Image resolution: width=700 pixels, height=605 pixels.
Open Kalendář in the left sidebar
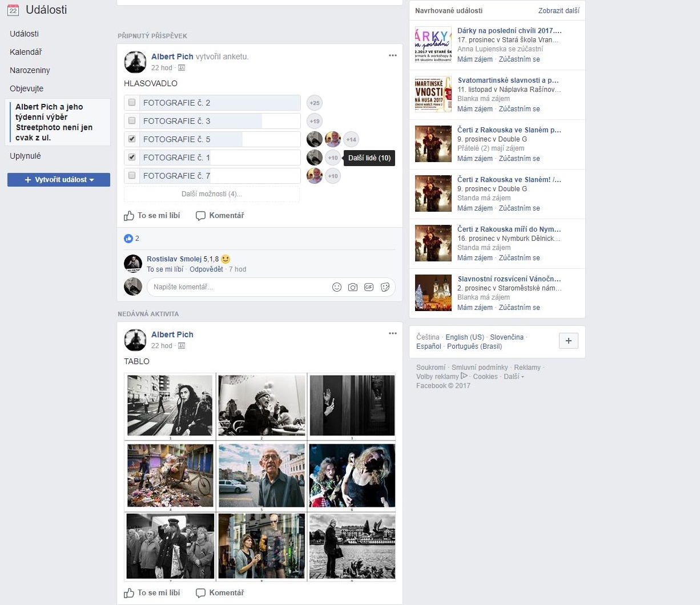(x=26, y=52)
